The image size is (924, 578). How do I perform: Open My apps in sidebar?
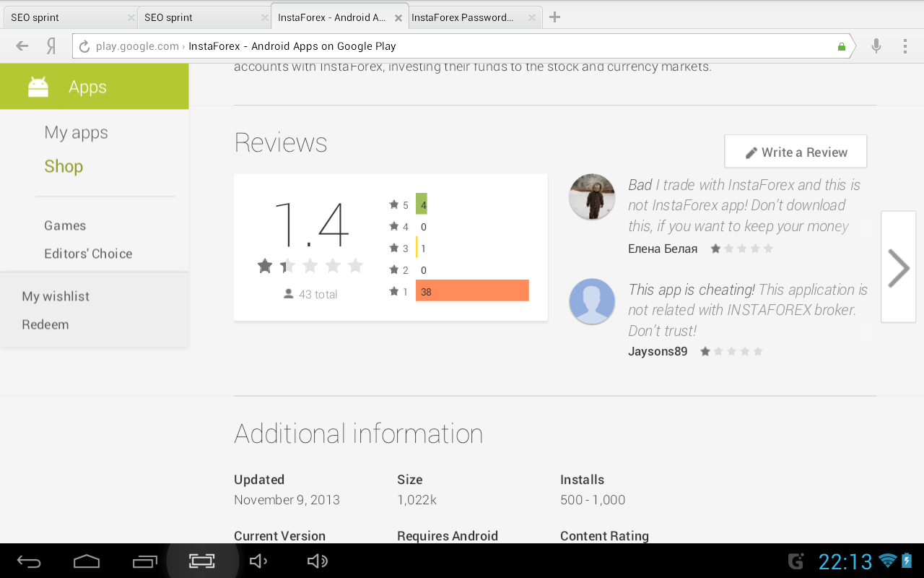pos(76,132)
